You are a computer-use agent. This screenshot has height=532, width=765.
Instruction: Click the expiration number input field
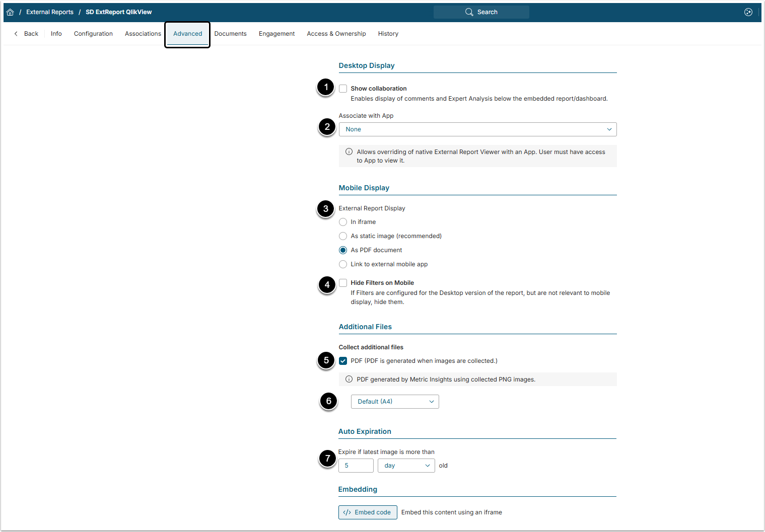[356, 466]
